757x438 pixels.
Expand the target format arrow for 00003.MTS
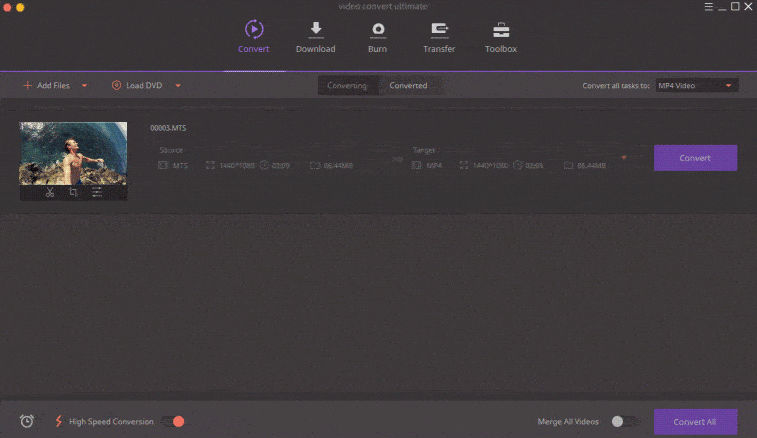(x=624, y=157)
